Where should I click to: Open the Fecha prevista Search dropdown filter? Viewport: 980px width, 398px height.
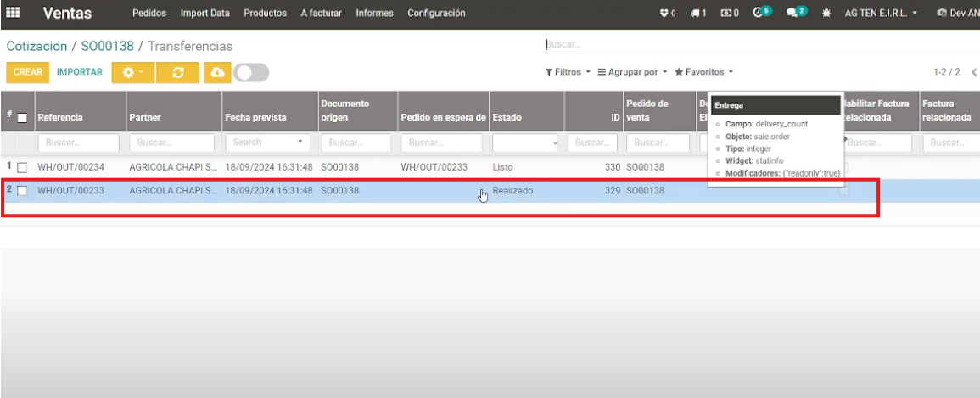267,143
